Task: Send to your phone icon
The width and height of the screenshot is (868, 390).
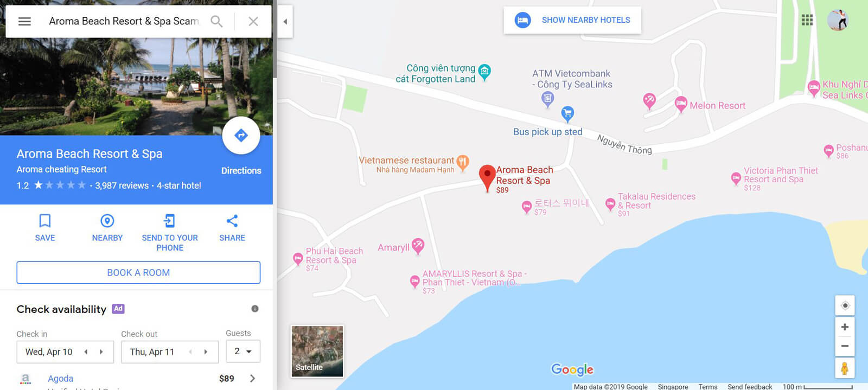Action: (x=170, y=221)
